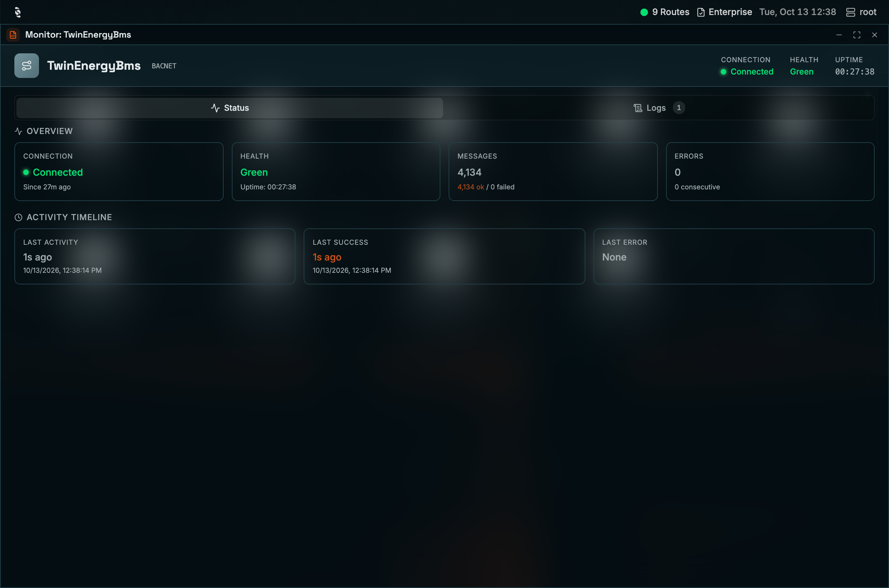
Task: Click the Overview section pulse icon
Action: coord(18,131)
